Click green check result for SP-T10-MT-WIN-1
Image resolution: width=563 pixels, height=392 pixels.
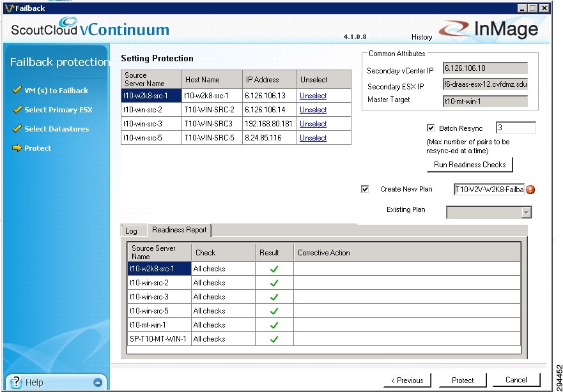pos(274,339)
